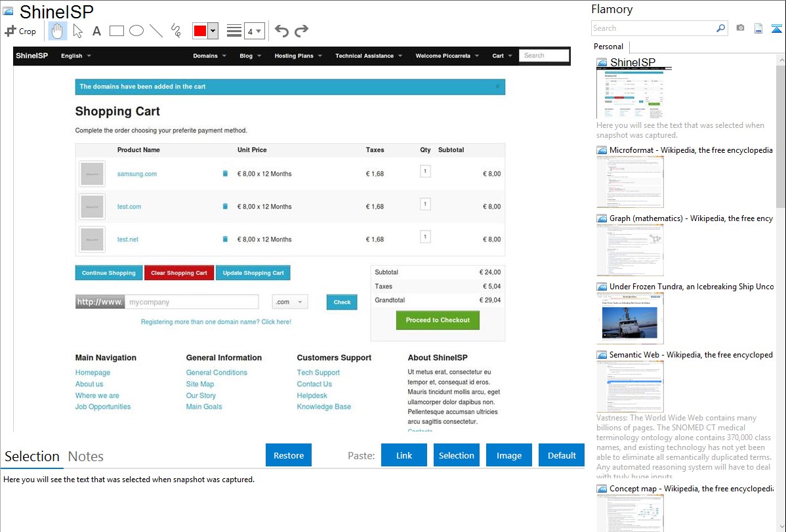786x532 pixels.
Task: Open the Welcome Piccarreta menu
Action: (x=447, y=56)
